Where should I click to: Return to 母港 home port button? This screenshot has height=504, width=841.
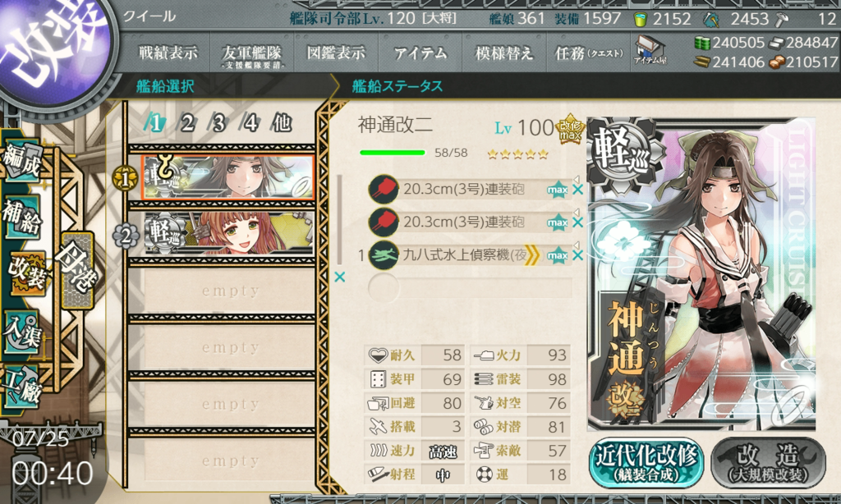(78, 270)
